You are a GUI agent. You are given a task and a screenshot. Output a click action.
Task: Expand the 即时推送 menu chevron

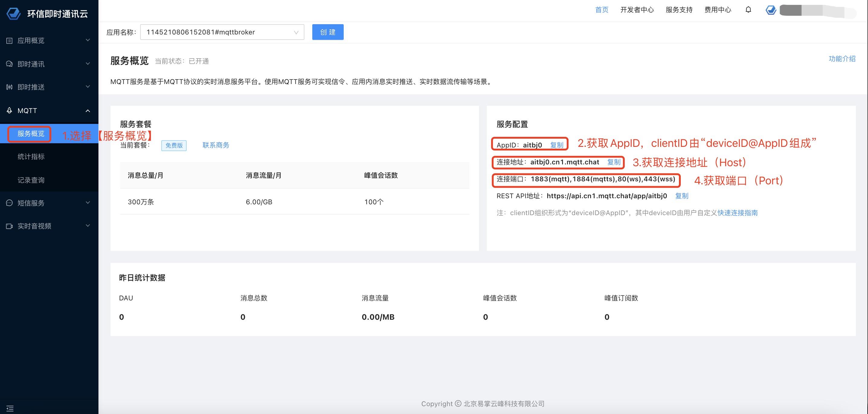click(88, 87)
